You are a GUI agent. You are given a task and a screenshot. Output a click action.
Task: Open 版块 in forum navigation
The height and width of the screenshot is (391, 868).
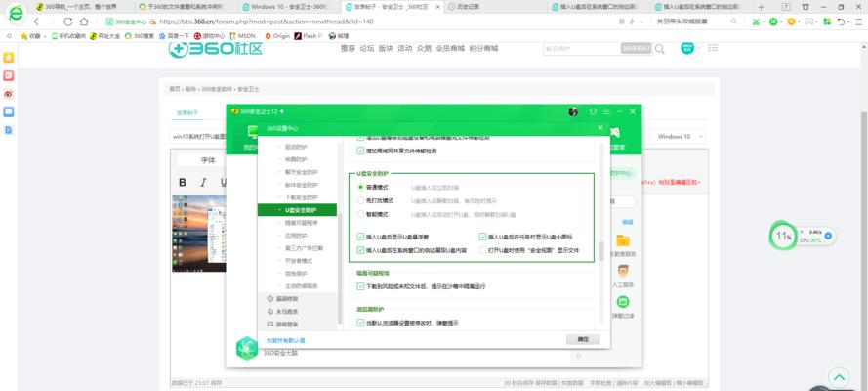[386, 49]
